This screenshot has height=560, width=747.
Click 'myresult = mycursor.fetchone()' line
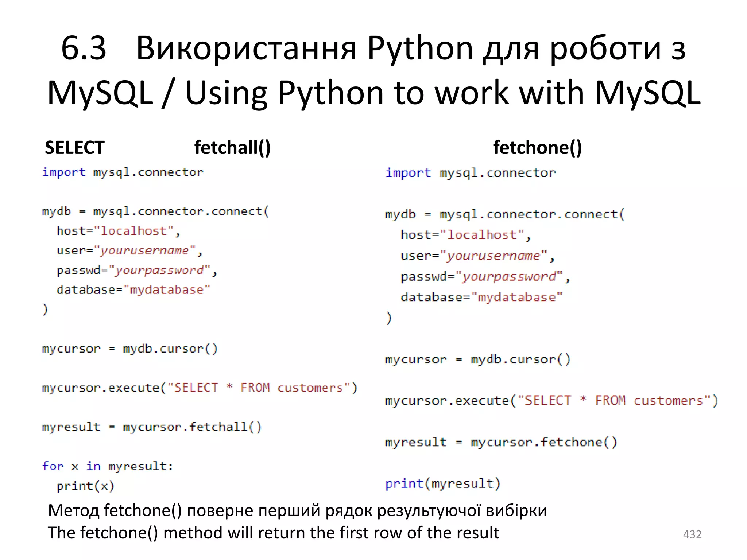pos(501,443)
